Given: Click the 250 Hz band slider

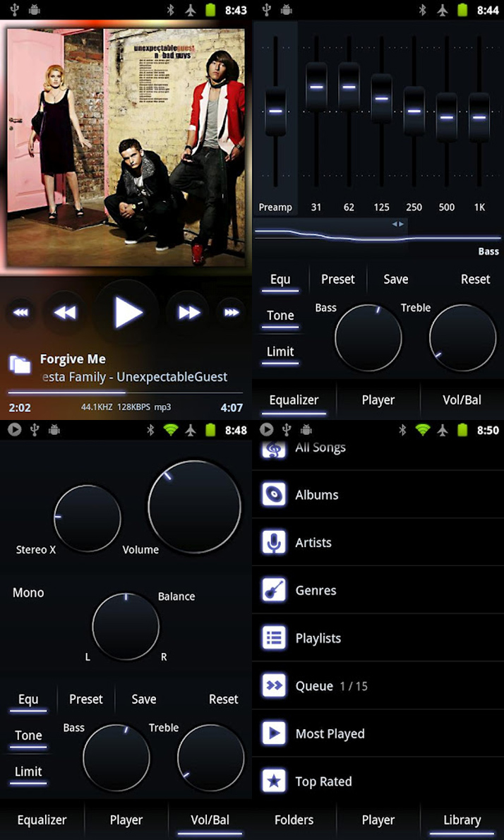Looking at the screenshot, I should click(414, 111).
